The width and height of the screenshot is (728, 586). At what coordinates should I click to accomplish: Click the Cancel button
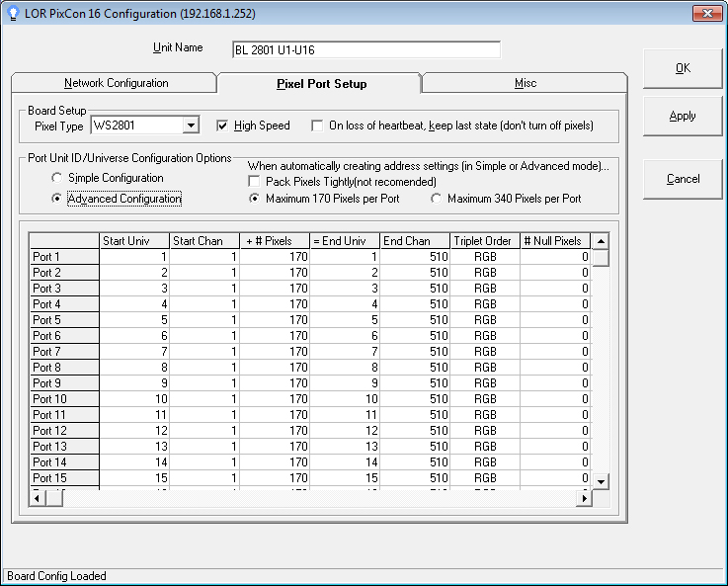683,179
